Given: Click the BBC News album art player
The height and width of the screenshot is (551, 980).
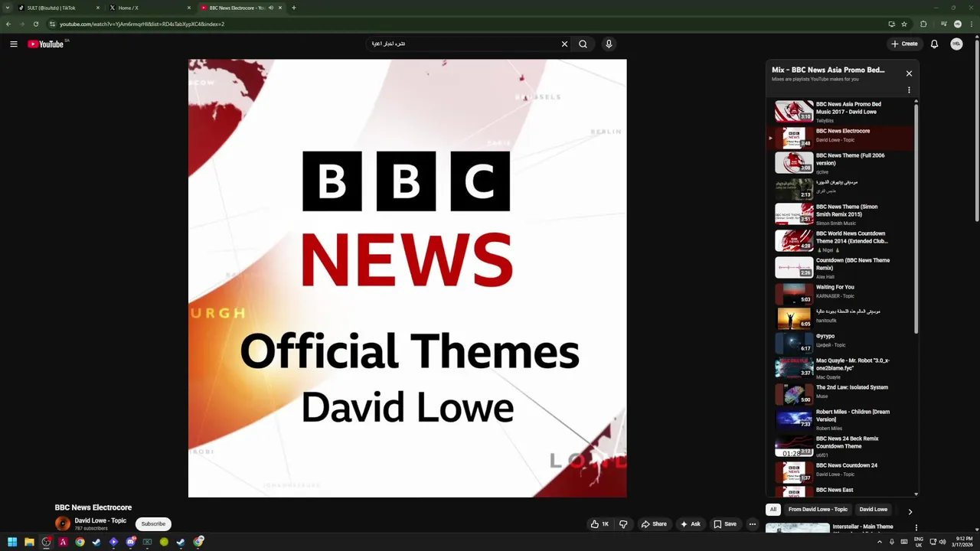Looking at the screenshot, I should pos(407,279).
